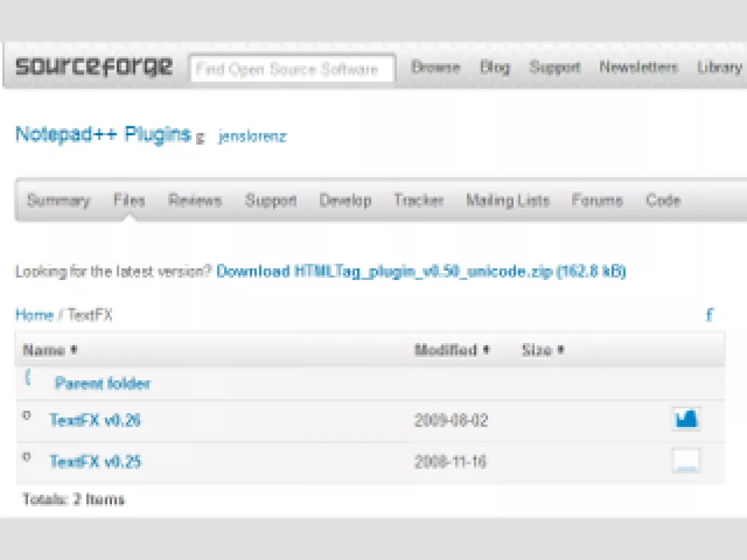Sort the file list by Size

543,350
